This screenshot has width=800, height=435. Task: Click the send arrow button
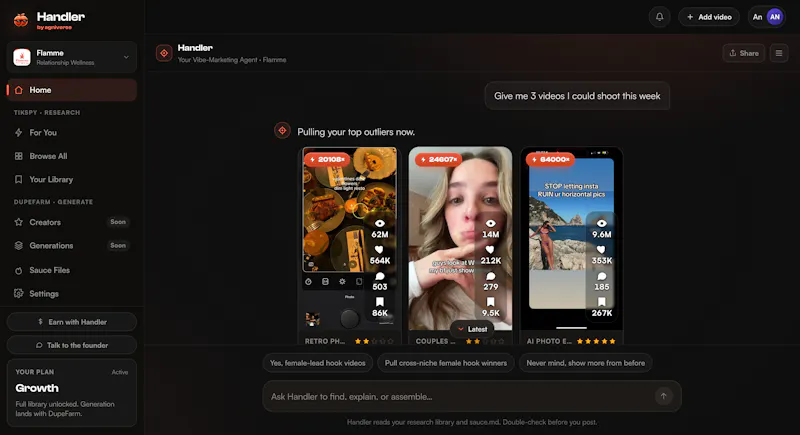(663, 396)
